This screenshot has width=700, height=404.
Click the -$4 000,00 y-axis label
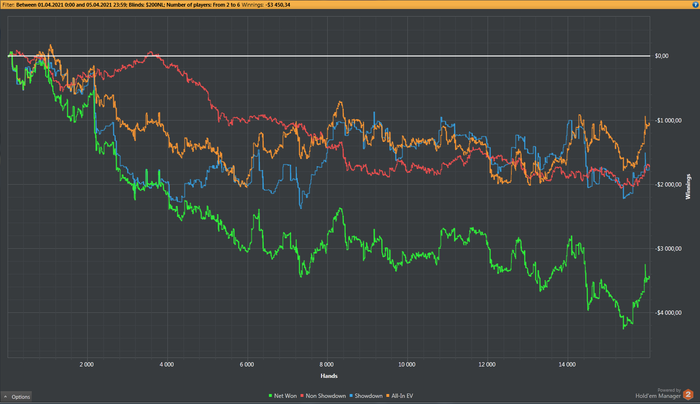click(x=668, y=313)
